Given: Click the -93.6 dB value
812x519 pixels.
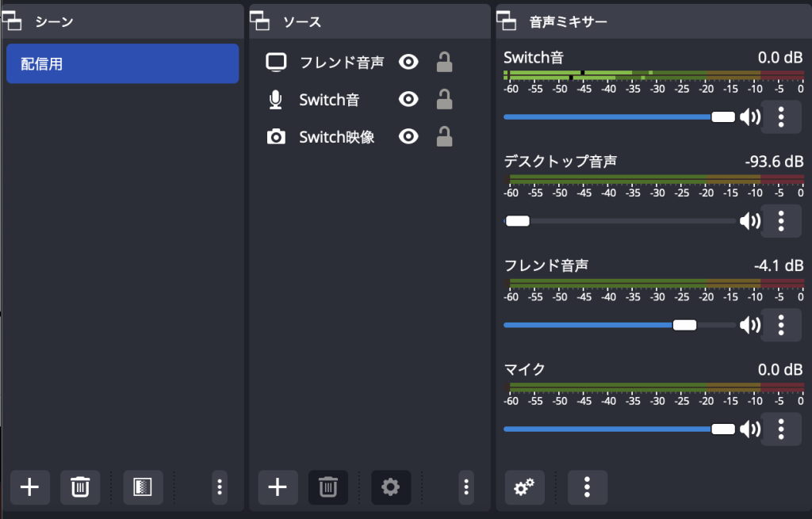Looking at the screenshot, I should pos(774,162).
